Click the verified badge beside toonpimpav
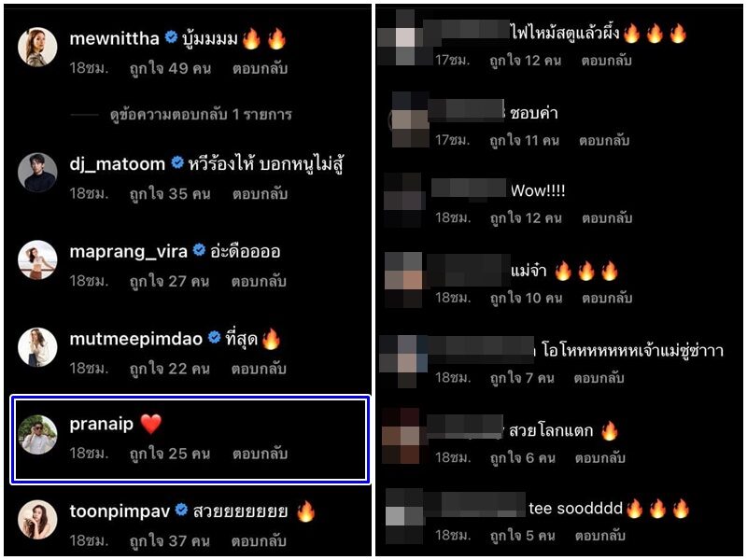 pos(181,510)
